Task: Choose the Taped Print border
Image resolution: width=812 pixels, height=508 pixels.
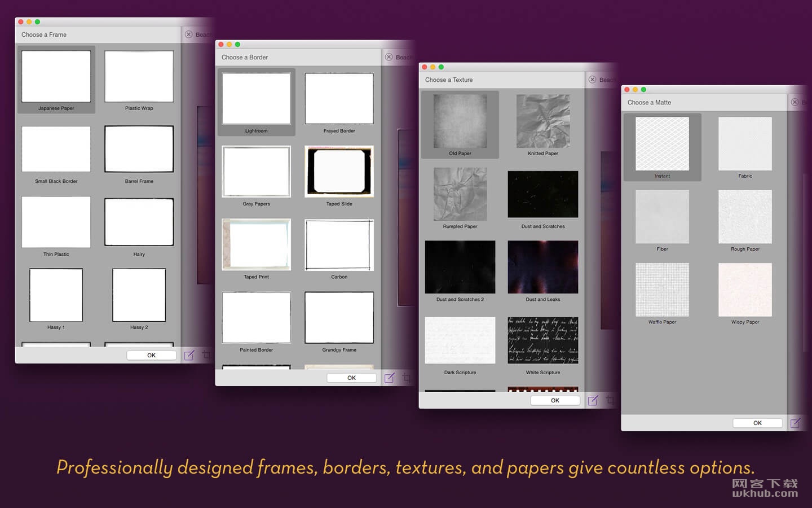Action: point(256,244)
